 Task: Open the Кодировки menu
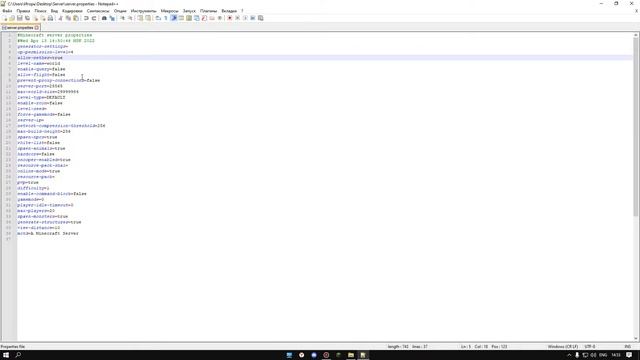point(72,11)
